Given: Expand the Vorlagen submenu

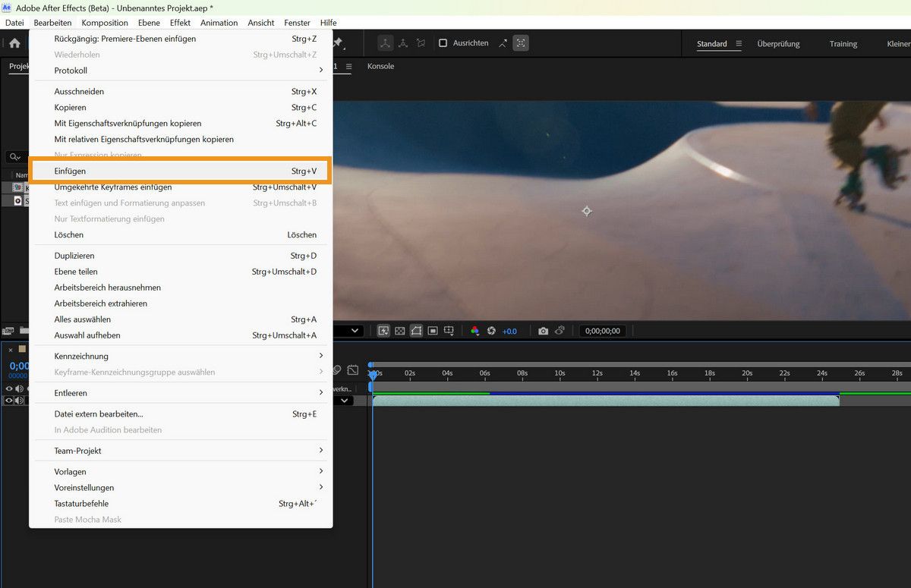Looking at the screenshot, I should point(181,471).
